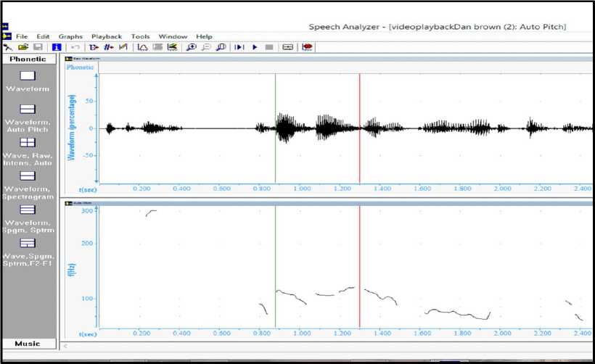Open the File menu
The image size is (595, 364).
22,36
